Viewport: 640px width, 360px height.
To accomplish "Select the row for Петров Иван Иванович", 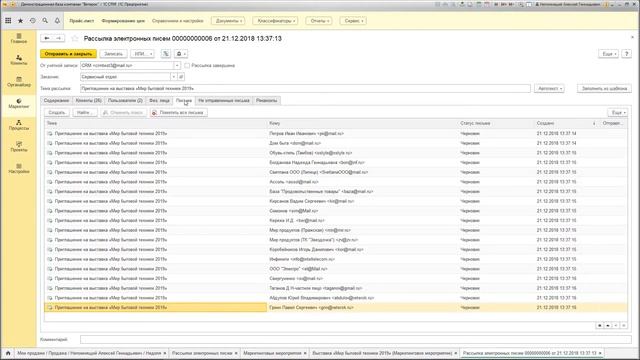I will tap(336, 133).
